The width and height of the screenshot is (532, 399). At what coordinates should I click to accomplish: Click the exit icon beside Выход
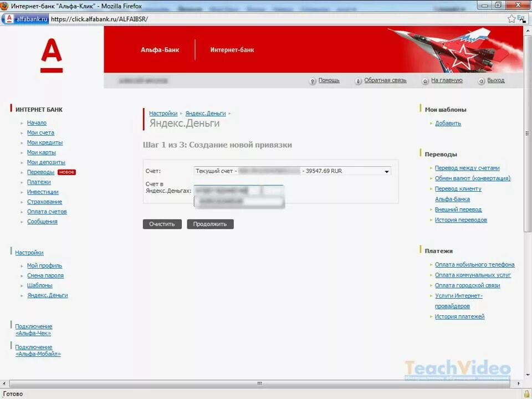click(481, 81)
